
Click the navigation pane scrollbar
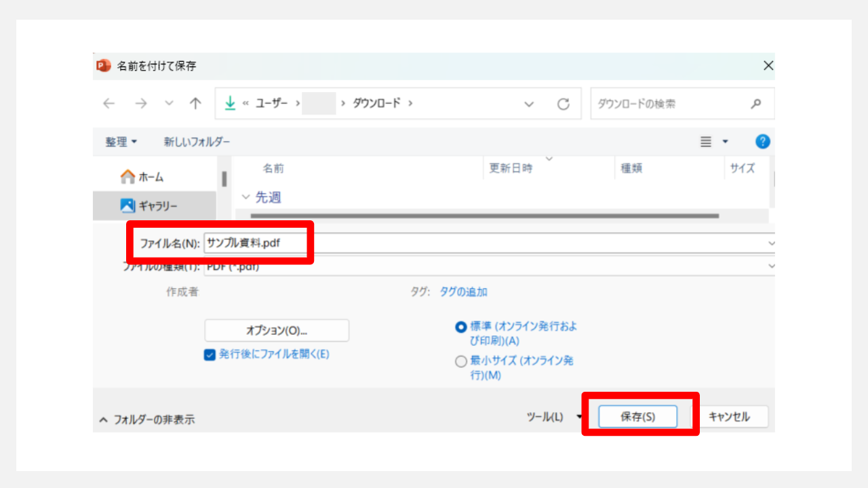point(224,179)
